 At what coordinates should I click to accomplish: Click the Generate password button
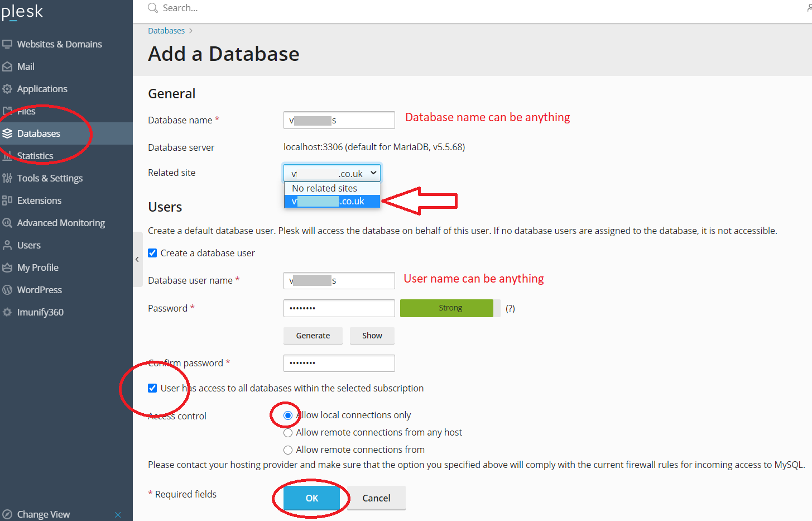pos(313,335)
